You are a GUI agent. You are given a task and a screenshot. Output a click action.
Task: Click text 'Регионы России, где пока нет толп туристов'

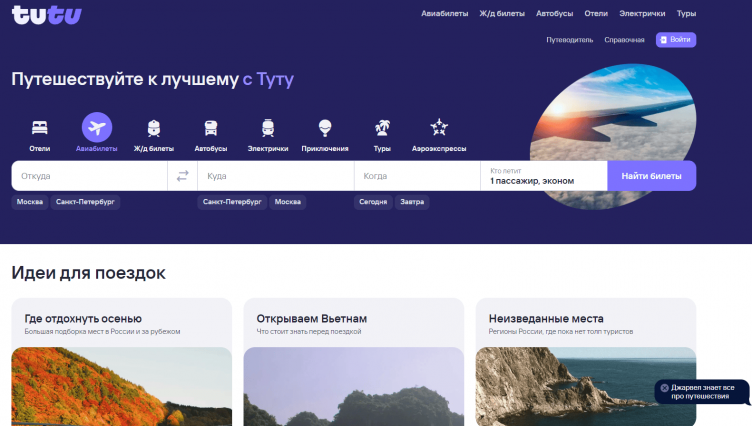[561, 331]
